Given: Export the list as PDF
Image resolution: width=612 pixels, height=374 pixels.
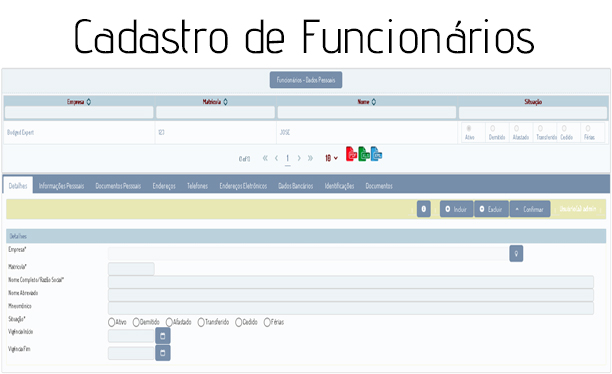Looking at the screenshot, I should (x=351, y=154).
